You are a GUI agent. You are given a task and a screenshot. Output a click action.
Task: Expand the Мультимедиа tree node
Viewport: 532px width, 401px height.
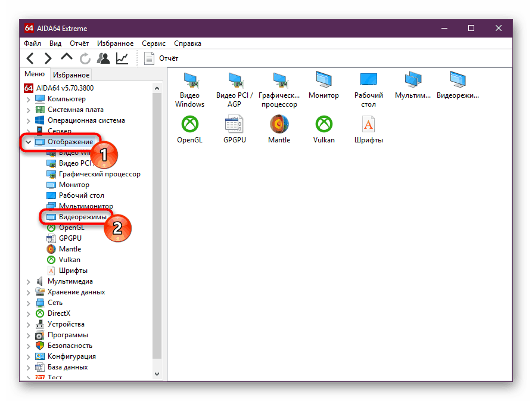pos(29,282)
